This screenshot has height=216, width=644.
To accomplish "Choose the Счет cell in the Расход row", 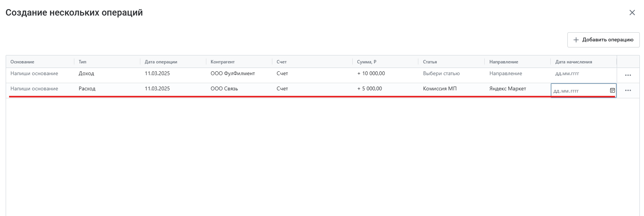I will 312,90.
